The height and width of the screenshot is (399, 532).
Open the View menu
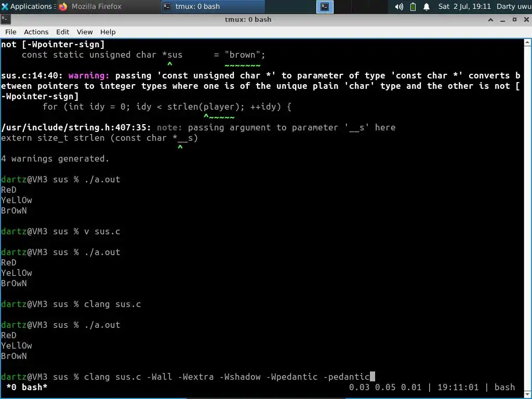click(x=85, y=32)
